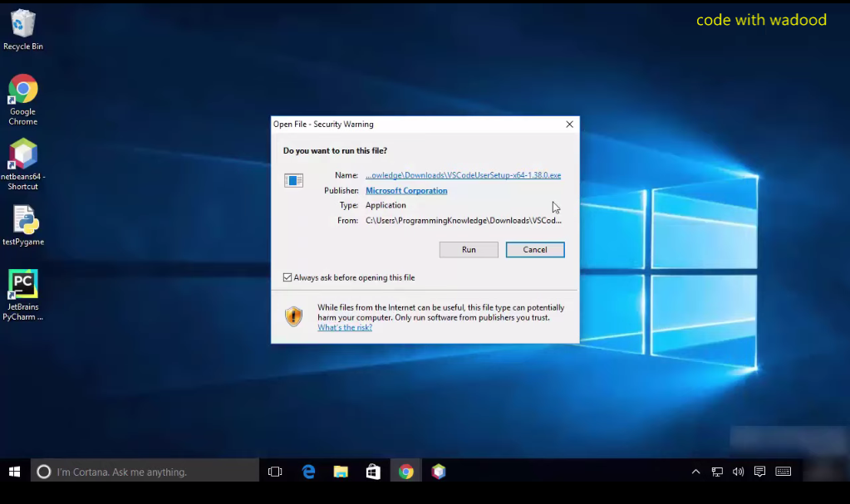Click the Run button
The width and height of the screenshot is (850, 504).
469,250
